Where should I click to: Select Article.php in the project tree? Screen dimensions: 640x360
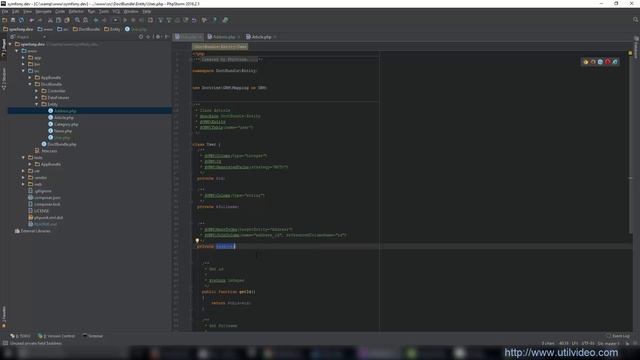tap(64, 118)
